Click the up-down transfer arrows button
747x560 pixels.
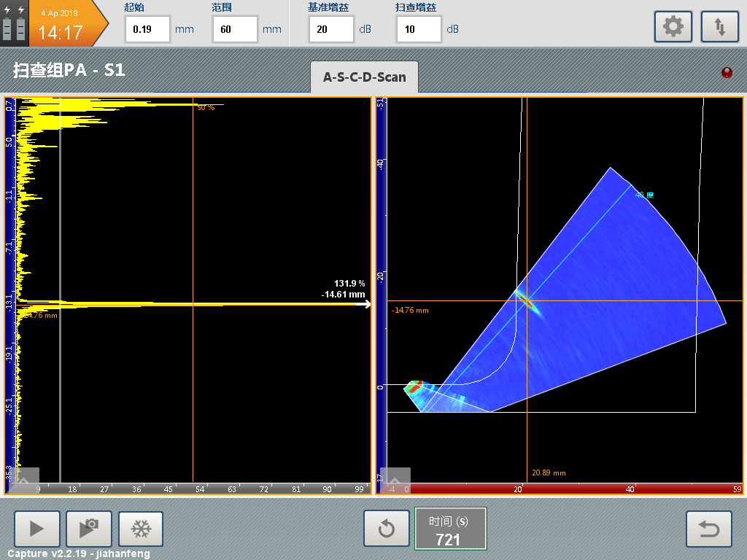click(719, 27)
